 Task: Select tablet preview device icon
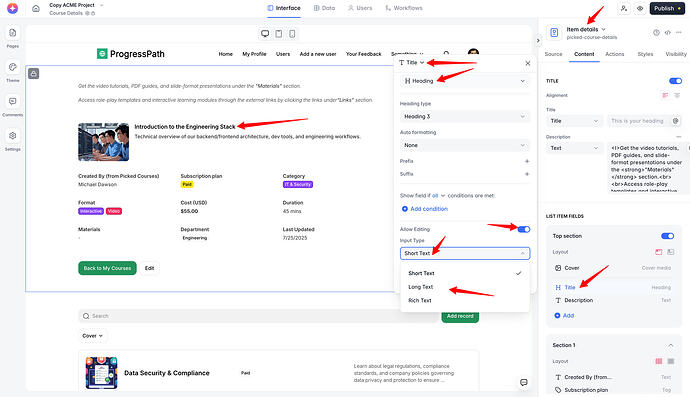[x=279, y=33]
